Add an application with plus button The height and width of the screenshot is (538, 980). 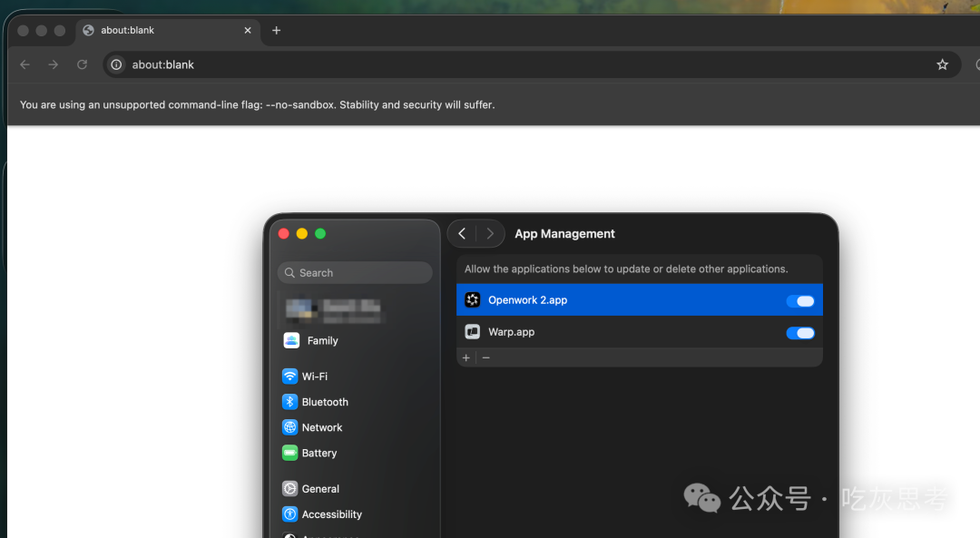coord(466,357)
